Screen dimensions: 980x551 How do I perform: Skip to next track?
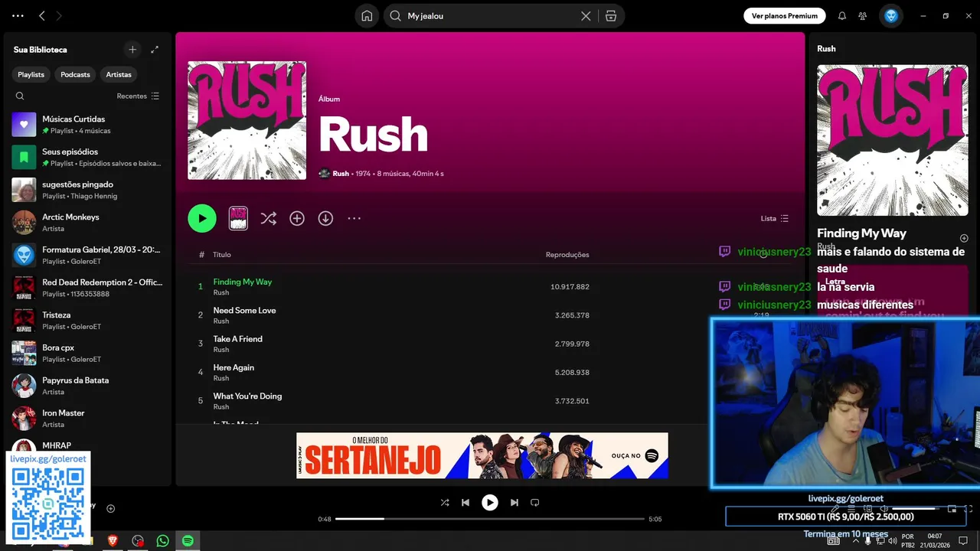click(x=514, y=503)
